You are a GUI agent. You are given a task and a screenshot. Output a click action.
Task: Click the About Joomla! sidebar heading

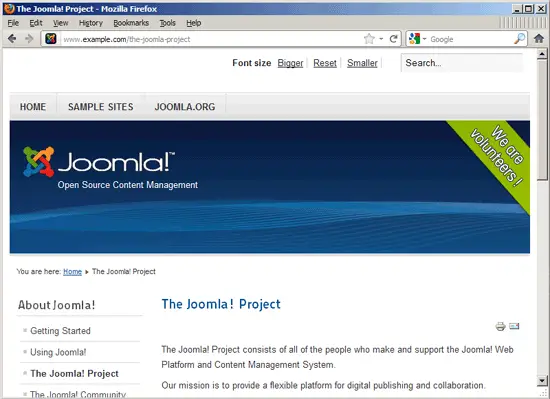(56, 305)
